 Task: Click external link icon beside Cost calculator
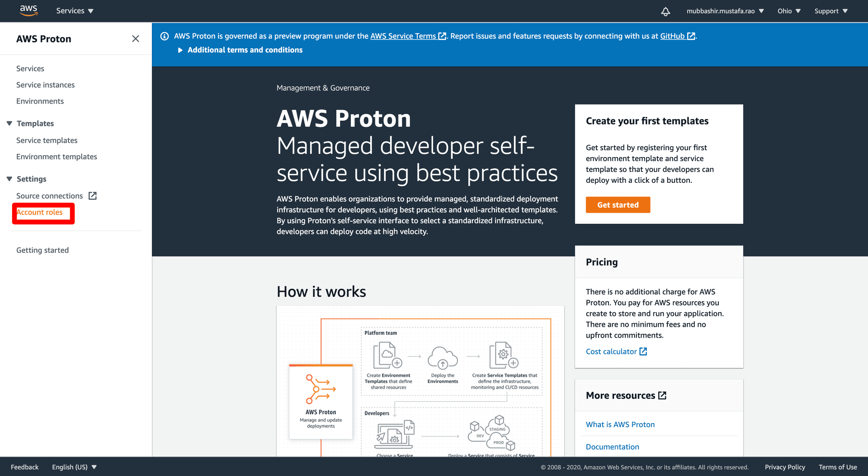[643, 352]
